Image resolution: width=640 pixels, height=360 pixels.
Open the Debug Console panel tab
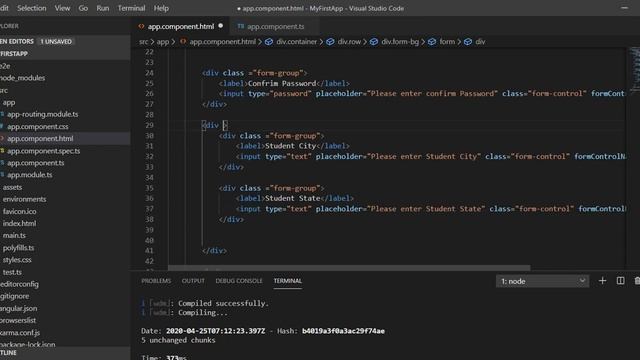tap(239, 281)
